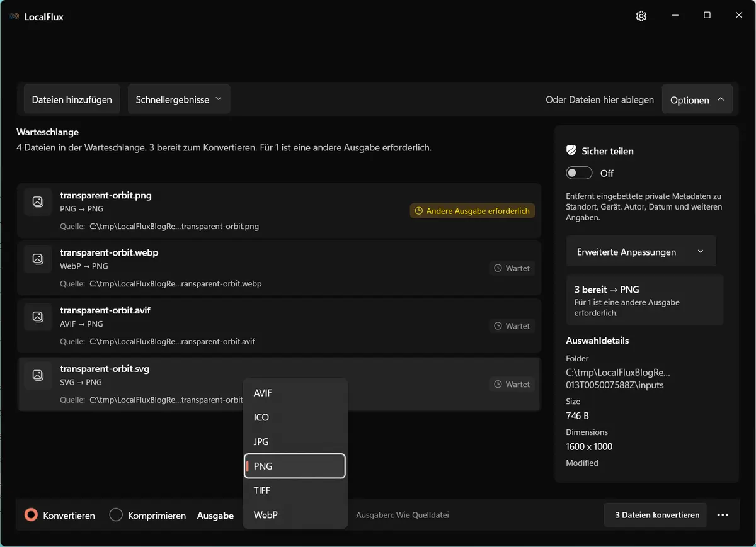Choose PNG from the format list
This screenshot has width=756, height=547.
tap(295, 466)
